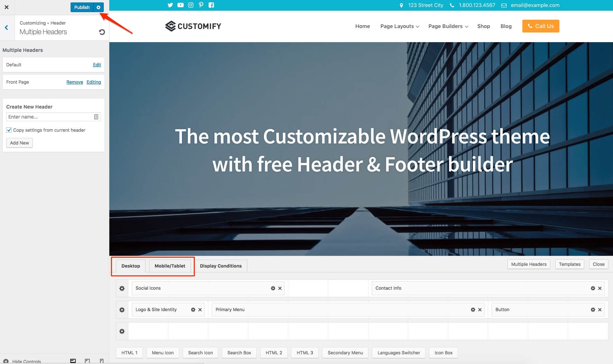Remove Social Icons item from builder
This screenshot has width=613, height=364.
tap(280, 288)
